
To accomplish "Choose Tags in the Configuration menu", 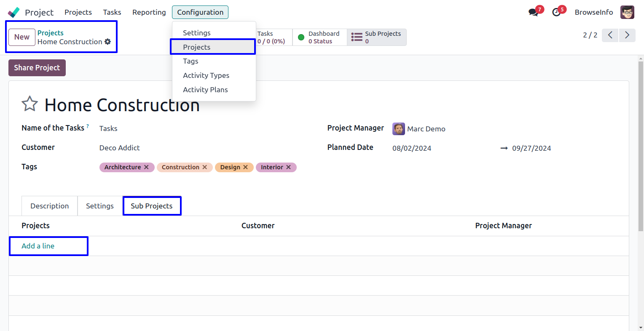I will 191,61.
